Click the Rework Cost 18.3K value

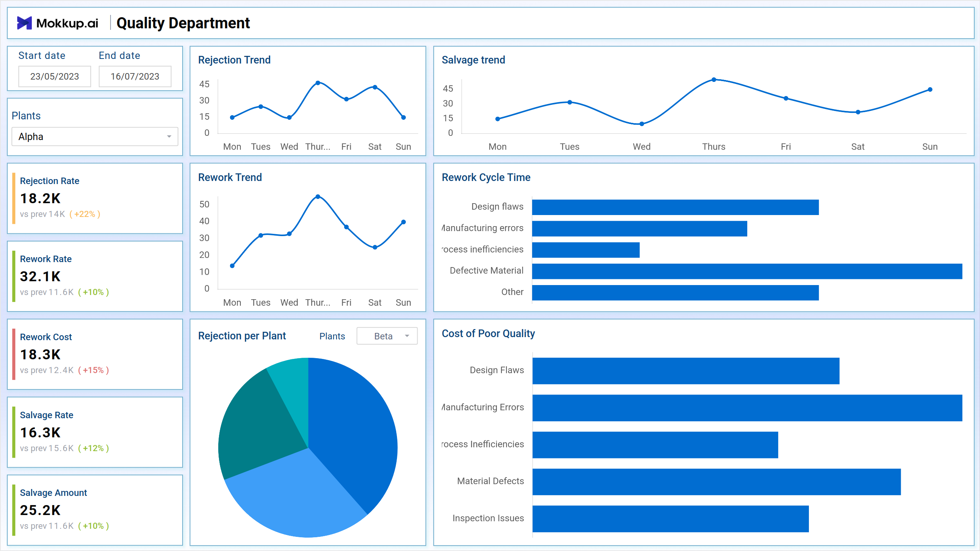coord(40,354)
